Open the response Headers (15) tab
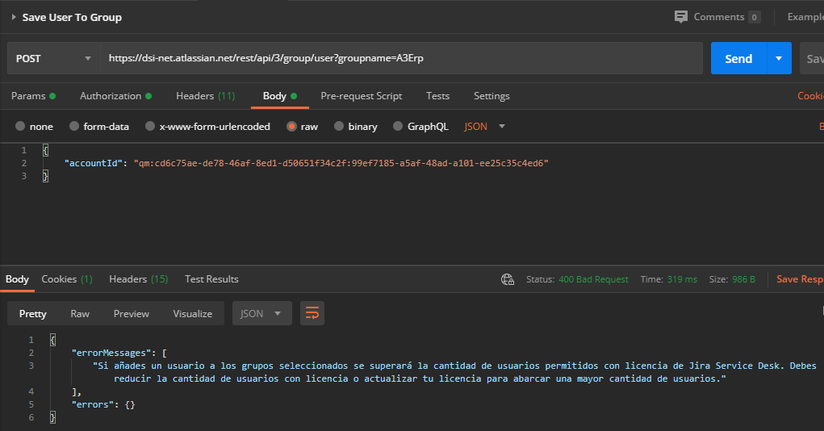 tap(138, 279)
